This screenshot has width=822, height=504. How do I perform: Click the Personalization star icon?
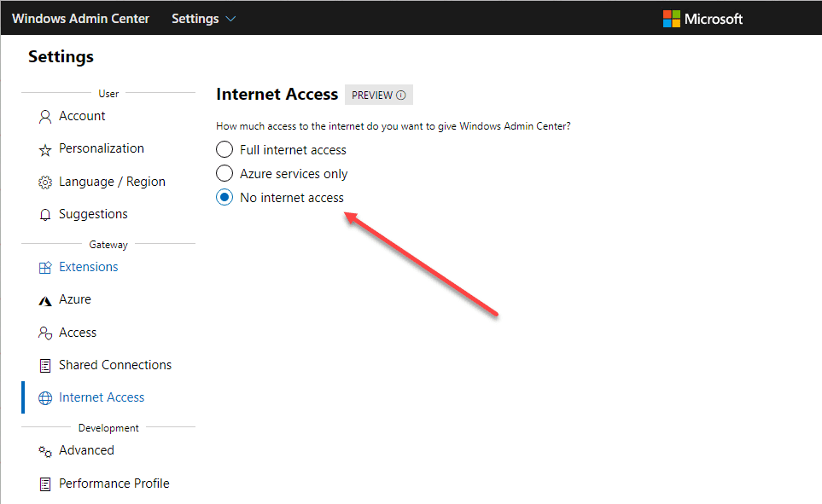tap(45, 150)
